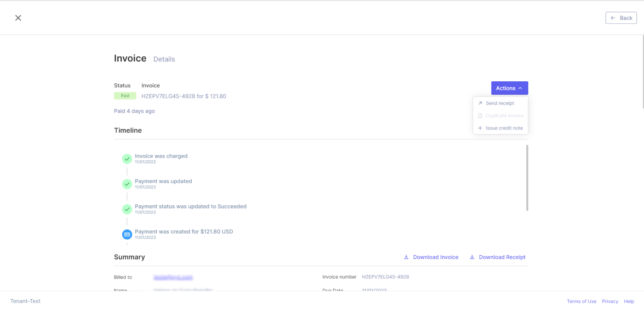The image size is (644, 309).
Task: Click the download icon beside Download Receipt
Action: (472, 257)
